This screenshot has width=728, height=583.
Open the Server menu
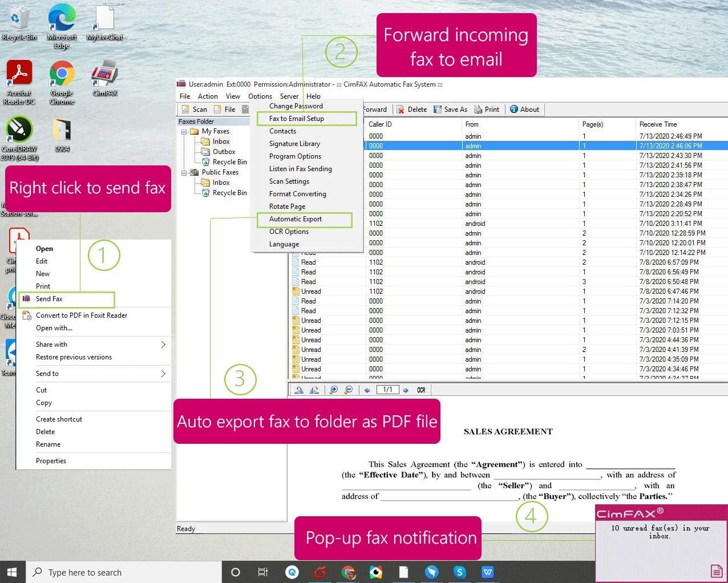click(289, 96)
